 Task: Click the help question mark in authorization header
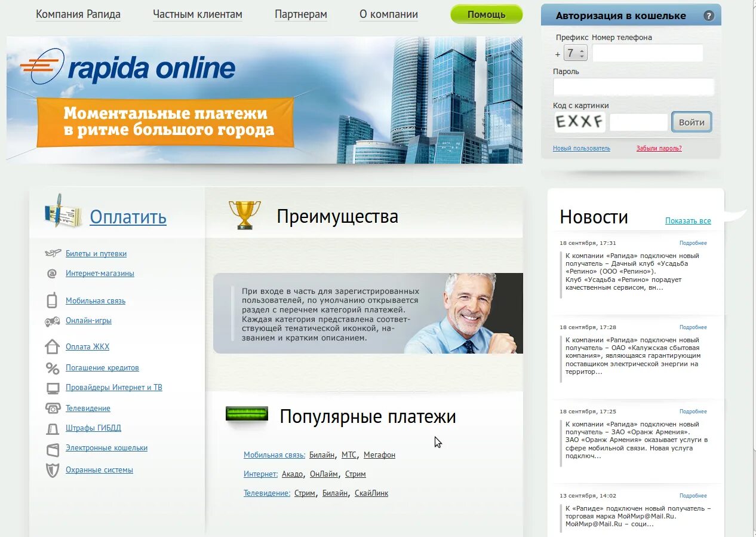point(709,16)
